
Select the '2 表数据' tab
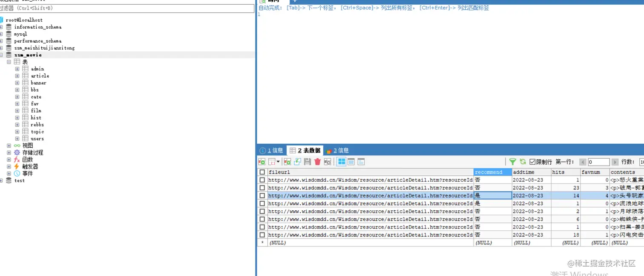coord(305,151)
